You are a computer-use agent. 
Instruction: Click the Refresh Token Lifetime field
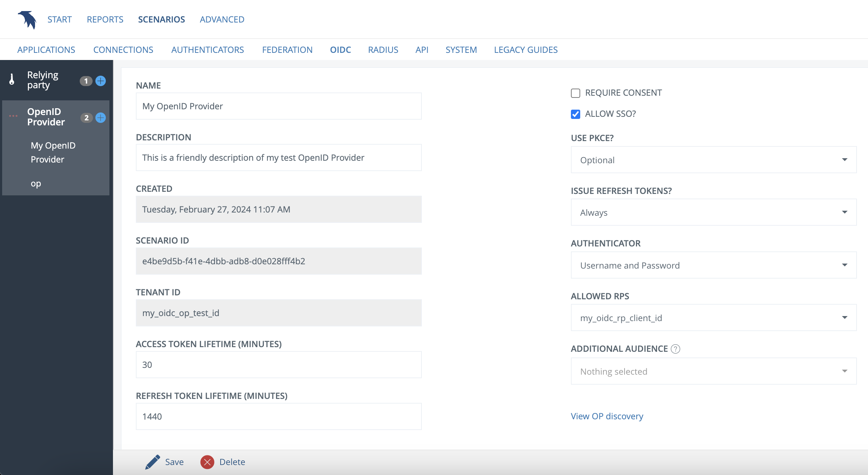[279, 416]
